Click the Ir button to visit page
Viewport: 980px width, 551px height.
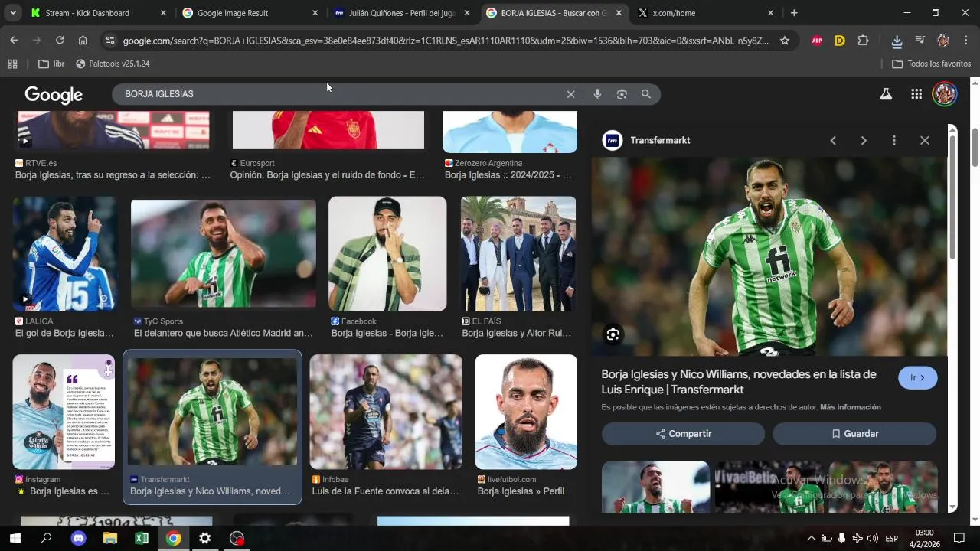point(917,378)
